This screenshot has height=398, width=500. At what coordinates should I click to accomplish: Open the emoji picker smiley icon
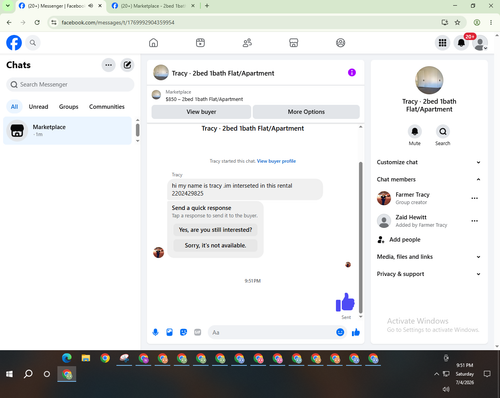(x=340, y=332)
